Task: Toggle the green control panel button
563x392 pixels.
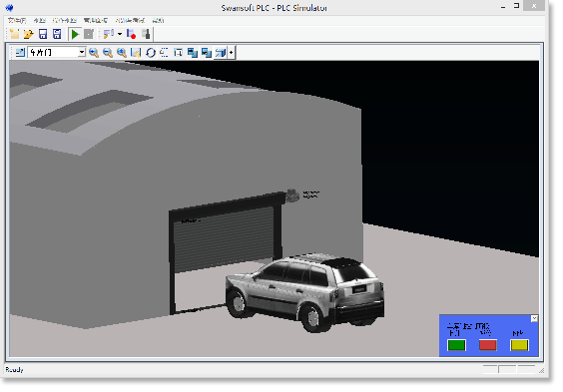Action: click(457, 345)
